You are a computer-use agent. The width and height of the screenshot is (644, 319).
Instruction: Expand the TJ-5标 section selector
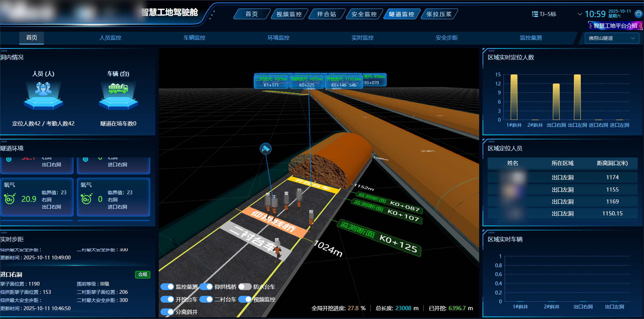548,14
